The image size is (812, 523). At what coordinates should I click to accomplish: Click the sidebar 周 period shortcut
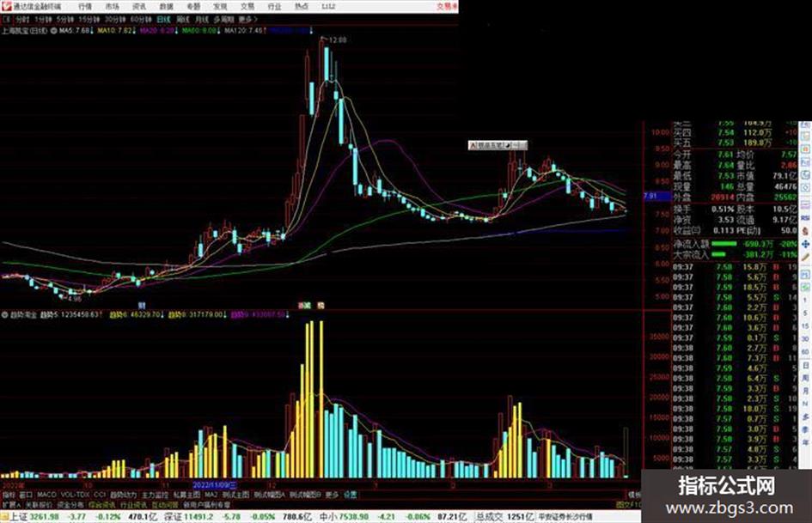coord(805,378)
